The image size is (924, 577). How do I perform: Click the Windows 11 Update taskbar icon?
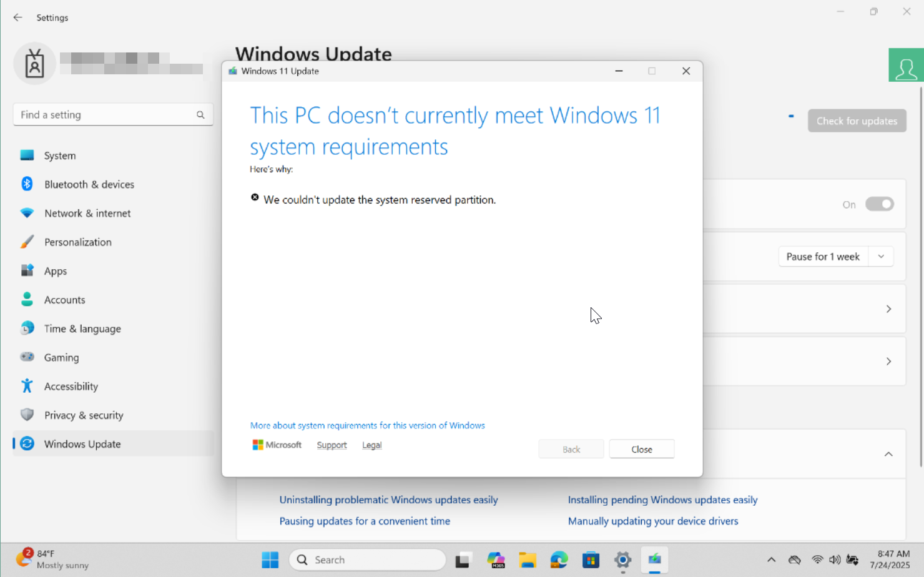(x=654, y=560)
